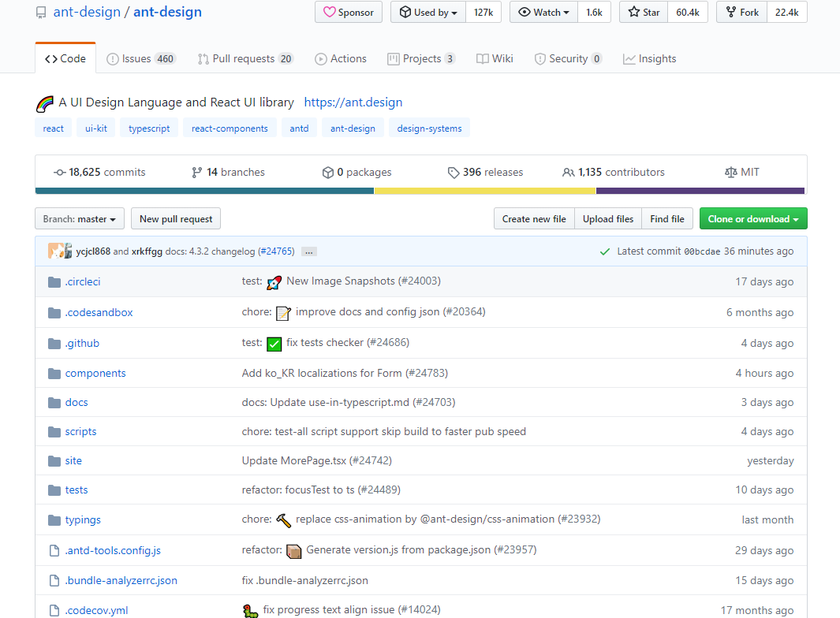Star the ant-design repository
840x618 pixels.
point(644,13)
